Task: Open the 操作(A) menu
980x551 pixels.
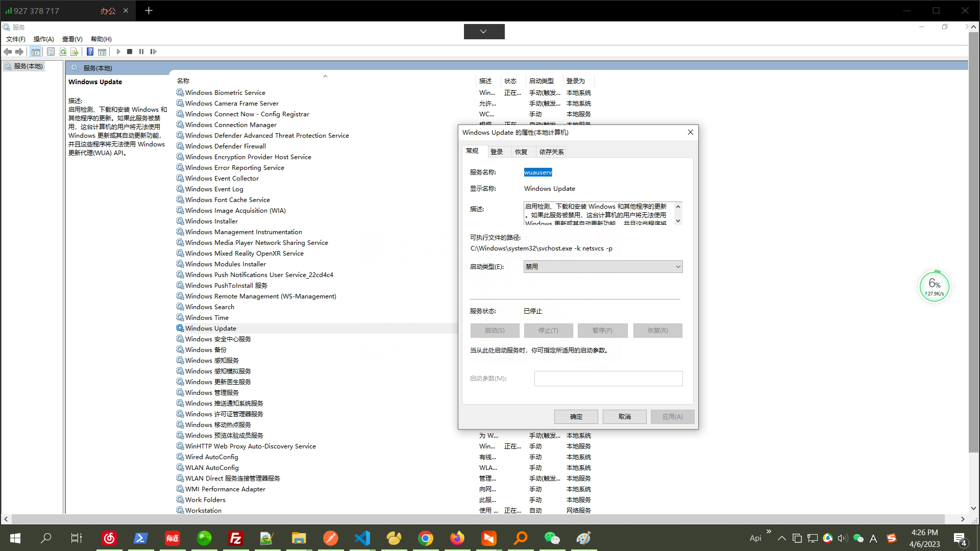Action: tap(43, 39)
